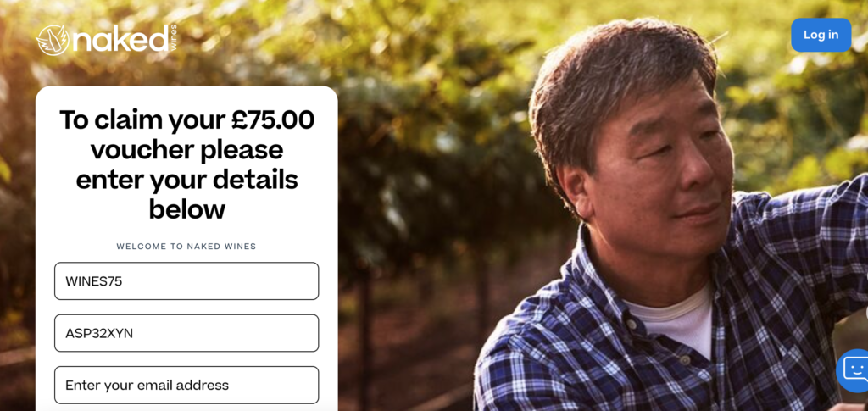Click the word "below" in the heading

(x=186, y=209)
